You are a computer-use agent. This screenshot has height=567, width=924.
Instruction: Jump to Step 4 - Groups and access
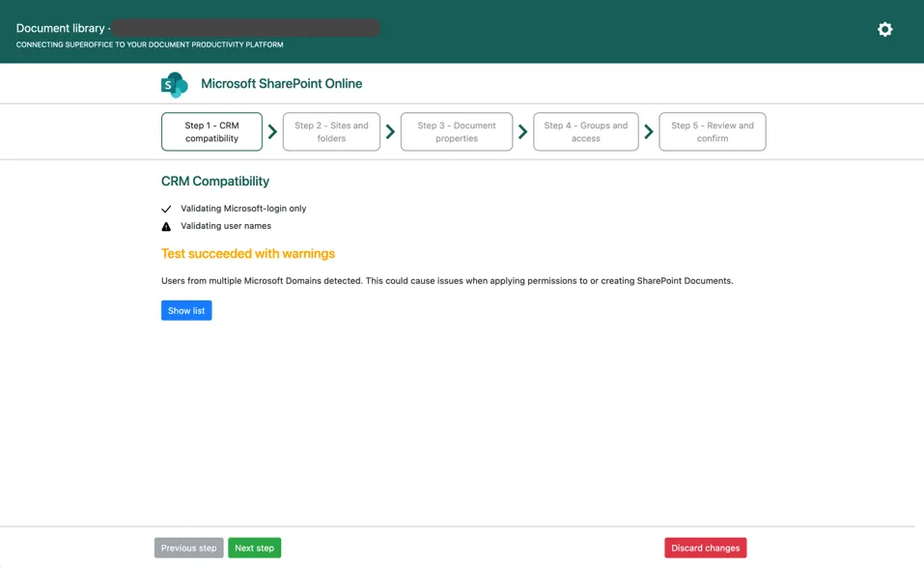tap(585, 132)
